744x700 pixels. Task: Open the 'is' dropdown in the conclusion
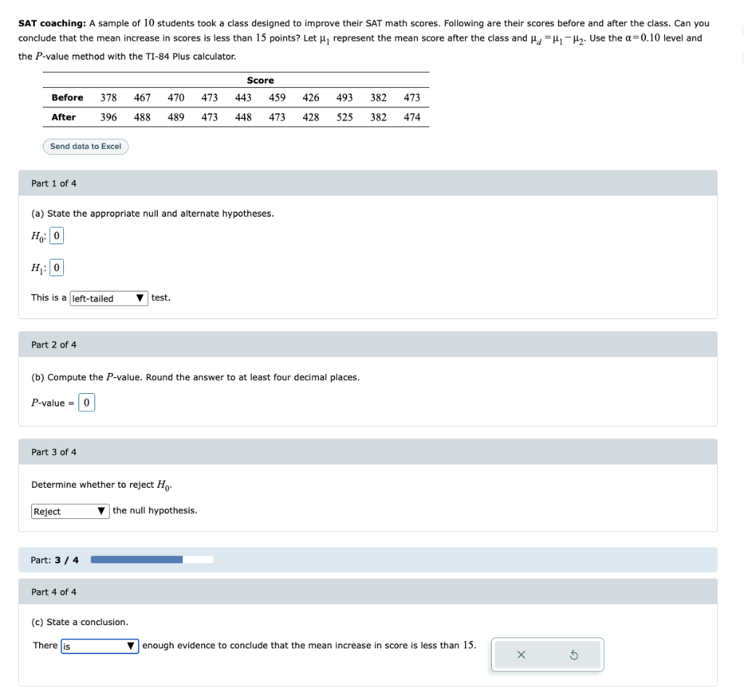coord(98,645)
